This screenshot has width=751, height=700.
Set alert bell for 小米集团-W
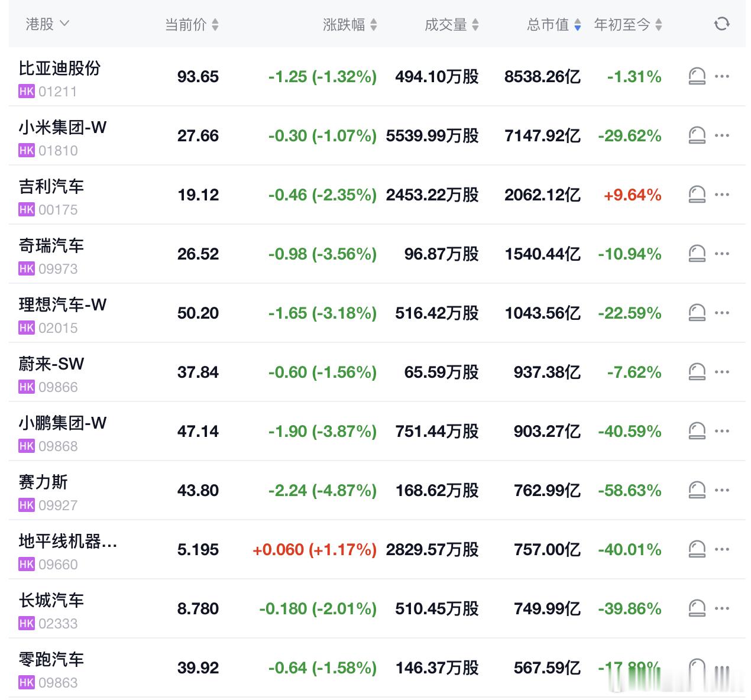click(x=697, y=135)
